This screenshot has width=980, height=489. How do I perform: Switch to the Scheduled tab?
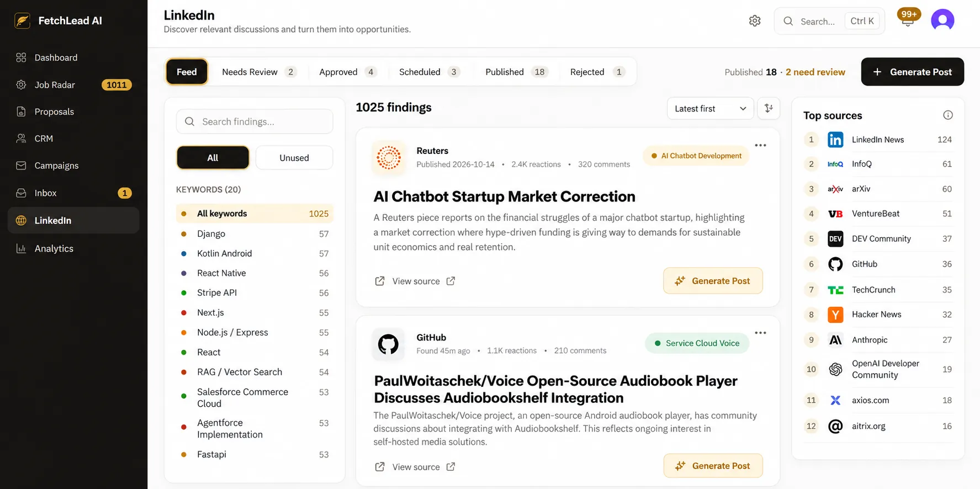click(x=430, y=72)
